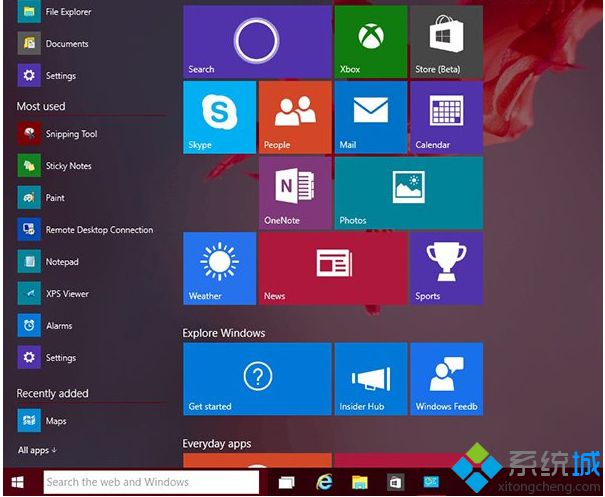
Task: Launch Snipping Tool
Action: pyautogui.click(x=57, y=134)
